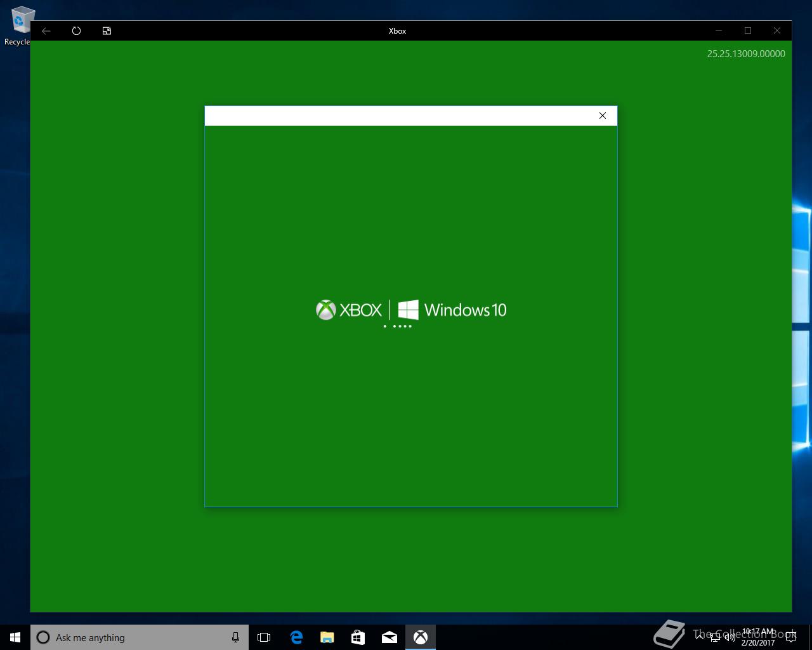This screenshot has height=650, width=812.
Task: Activate the Cortana microphone icon
Action: [235, 637]
